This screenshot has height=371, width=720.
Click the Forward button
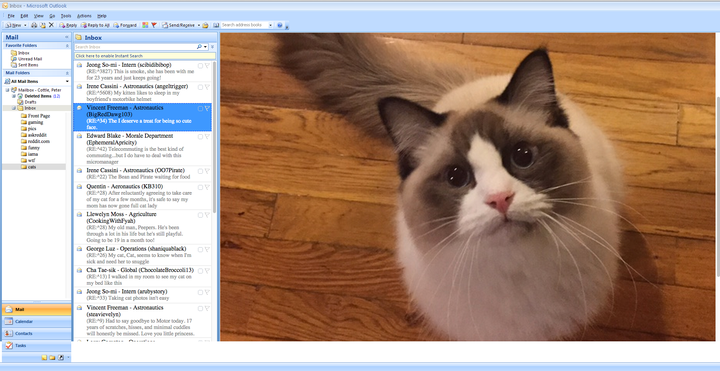click(125, 25)
